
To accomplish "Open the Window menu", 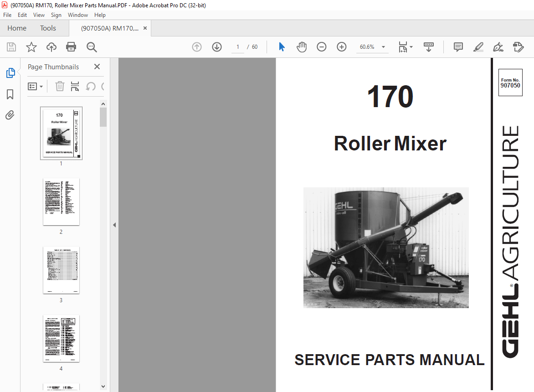I will click(x=77, y=15).
